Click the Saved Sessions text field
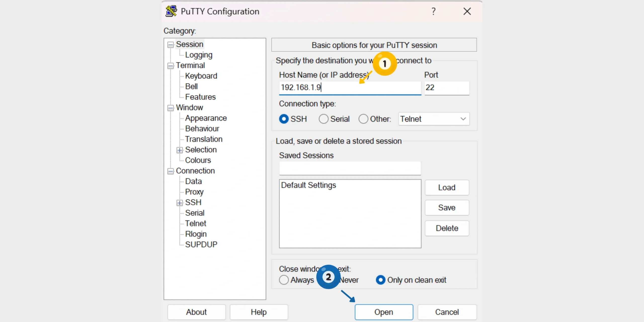This screenshot has height=322, width=644. coord(350,168)
